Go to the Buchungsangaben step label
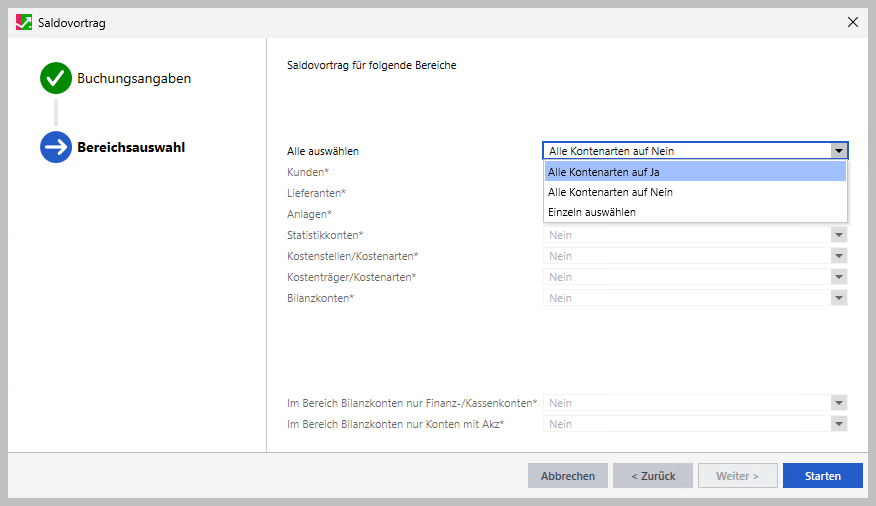 pos(134,78)
